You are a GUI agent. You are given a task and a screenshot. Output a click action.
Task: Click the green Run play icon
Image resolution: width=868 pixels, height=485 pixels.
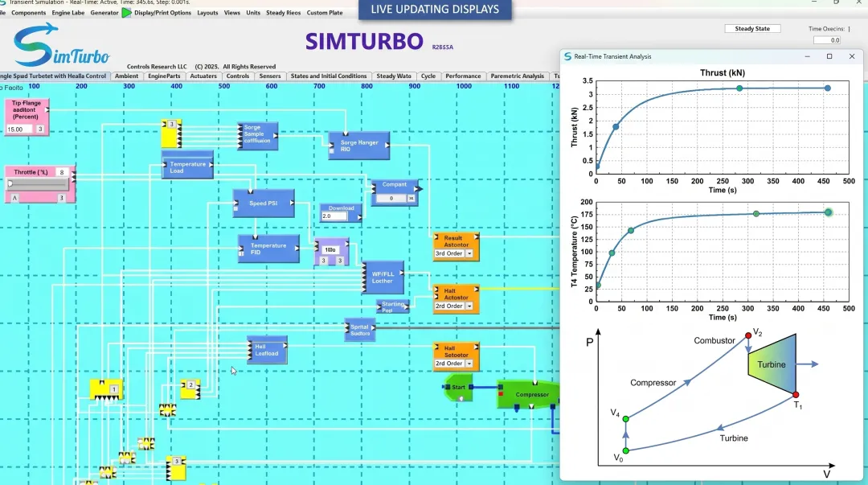tap(127, 12)
